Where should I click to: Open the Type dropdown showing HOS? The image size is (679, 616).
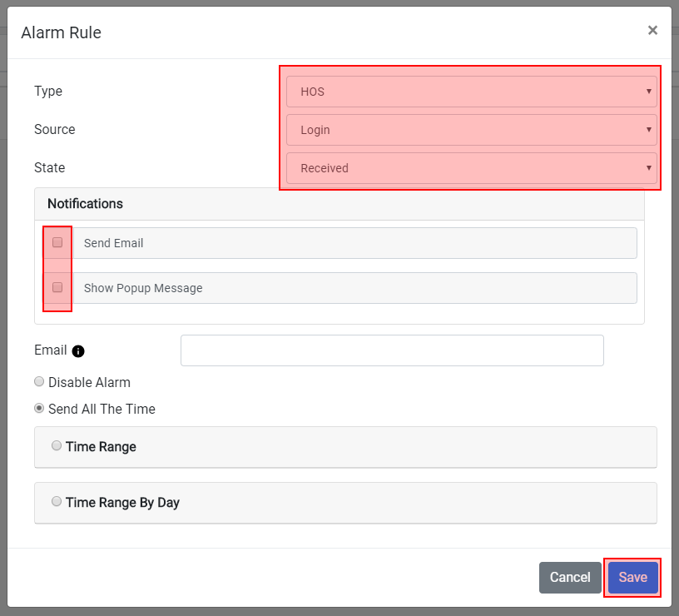pos(472,92)
